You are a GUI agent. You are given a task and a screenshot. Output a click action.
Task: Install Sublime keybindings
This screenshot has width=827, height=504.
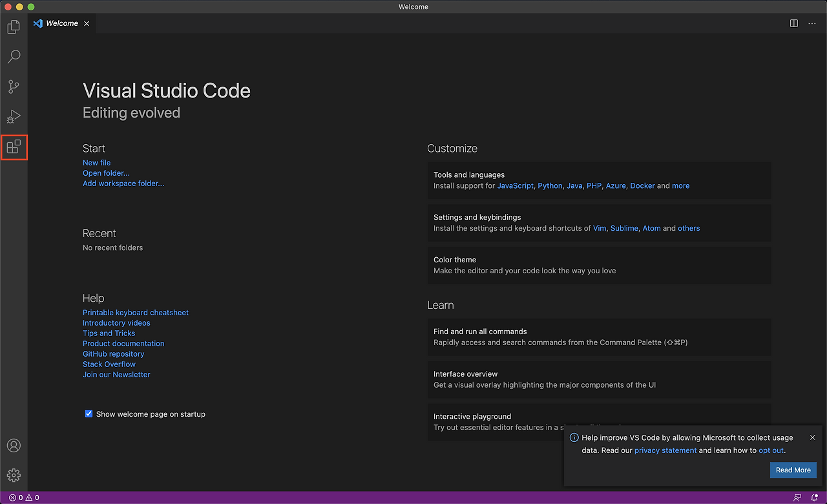[x=624, y=228]
